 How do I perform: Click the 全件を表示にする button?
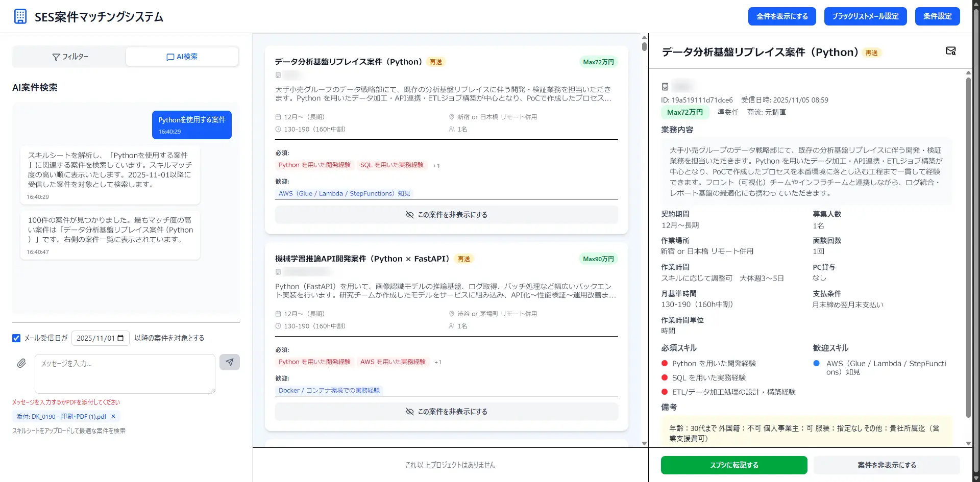click(x=781, y=16)
